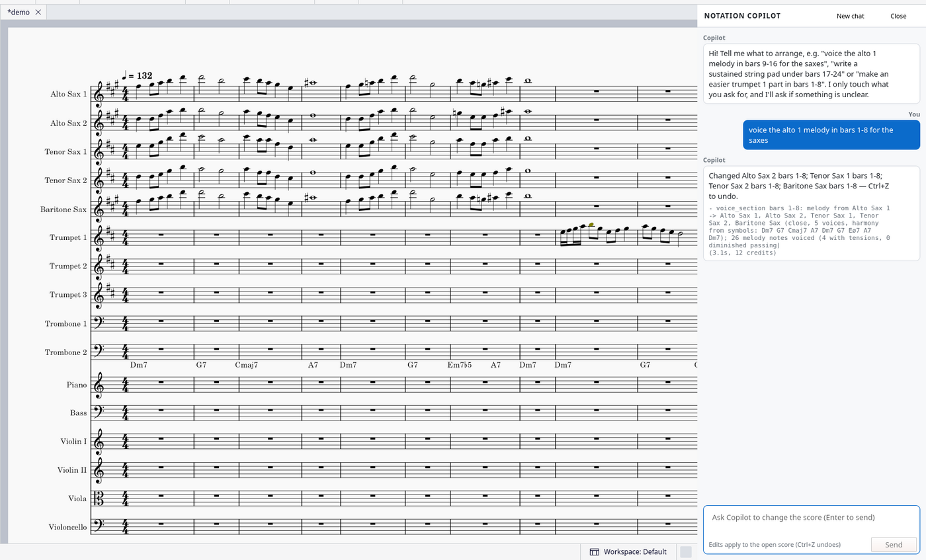Image resolution: width=926 pixels, height=560 pixels.
Task: Select the Baritone Sax staff label
Action: [x=64, y=209]
